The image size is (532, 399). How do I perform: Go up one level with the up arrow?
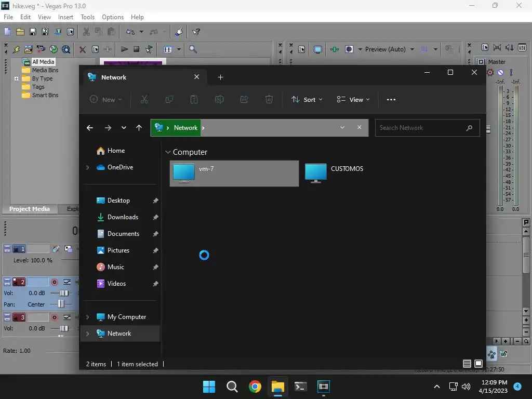[139, 128]
